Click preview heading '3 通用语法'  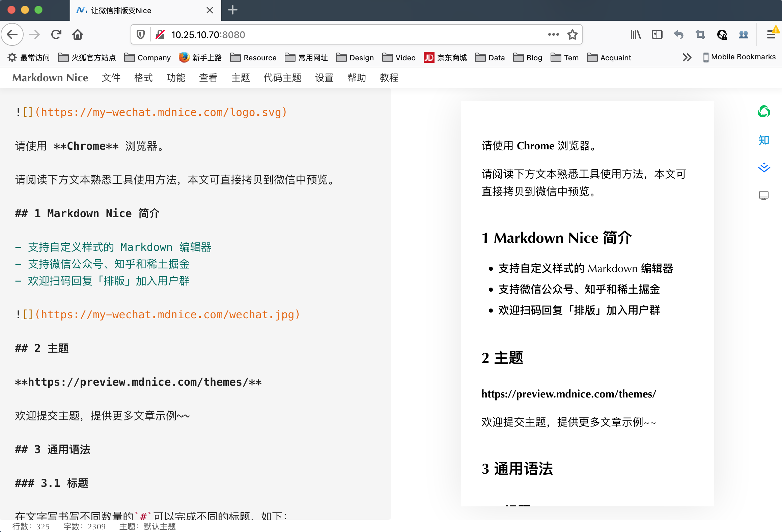pos(517,469)
